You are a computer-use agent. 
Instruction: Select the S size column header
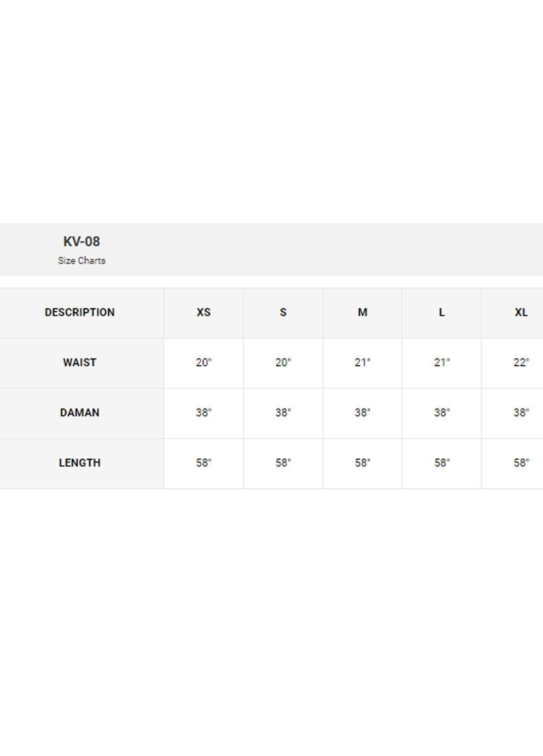point(283,312)
